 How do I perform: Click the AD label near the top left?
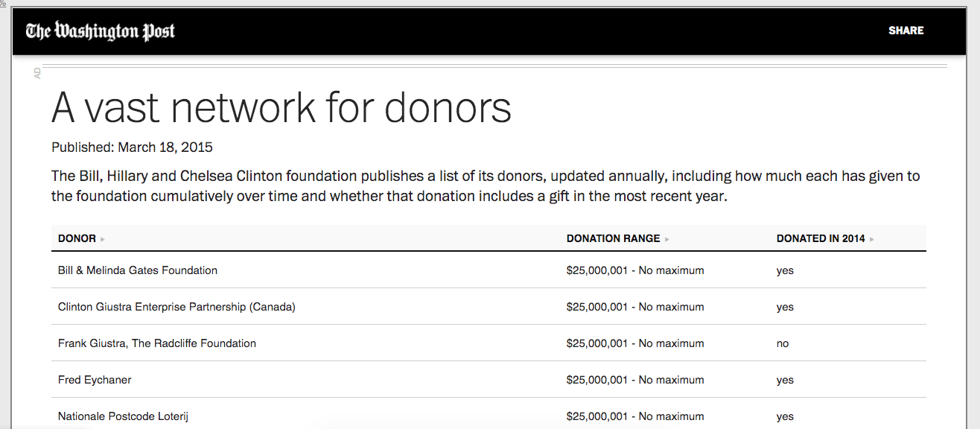point(37,73)
